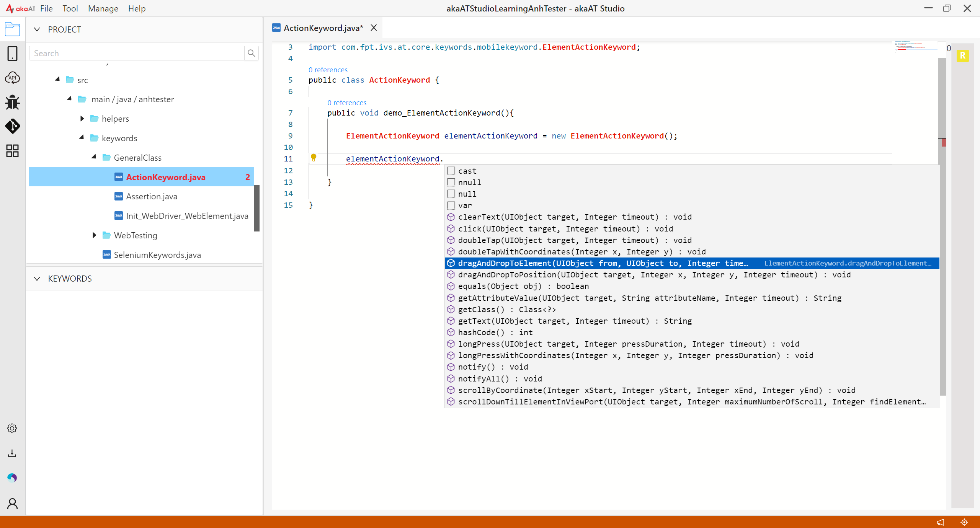The width and height of the screenshot is (980, 528).
Task: Open the debug bug sidebar icon
Action: pyautogui.click(x=12, y=102)
